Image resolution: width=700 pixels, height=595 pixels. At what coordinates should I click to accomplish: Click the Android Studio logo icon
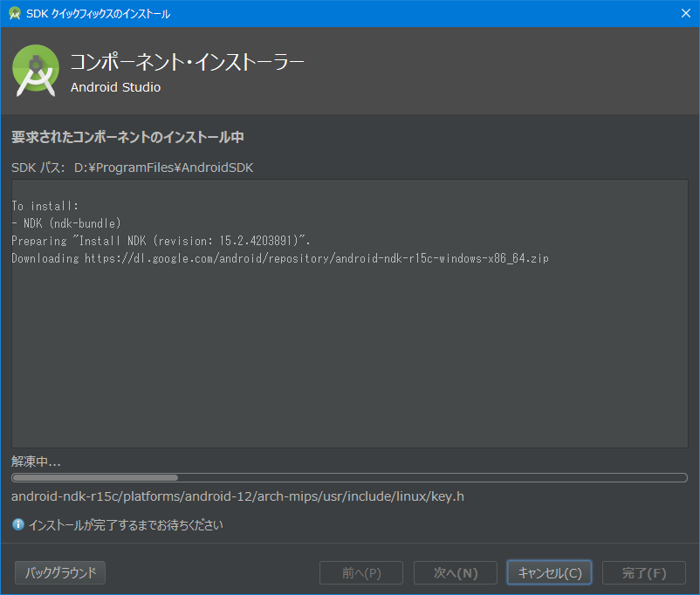pyautogui.click(x=36, y=71)
